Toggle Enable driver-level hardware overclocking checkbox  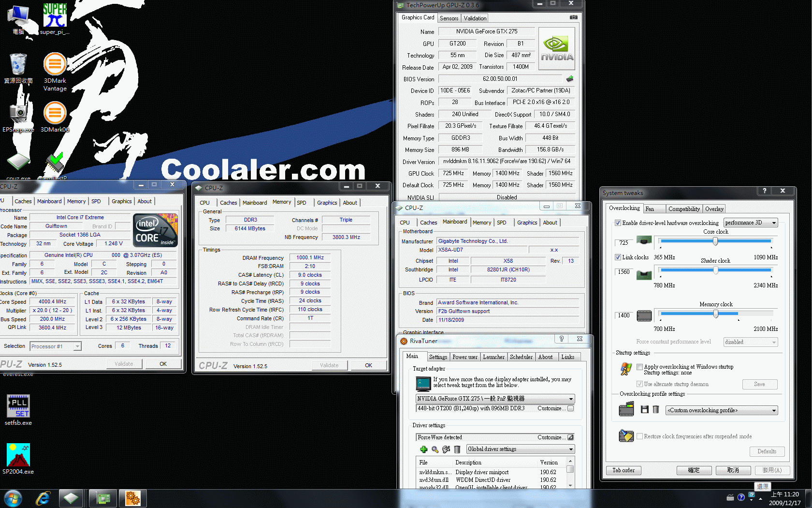(618, 223)
